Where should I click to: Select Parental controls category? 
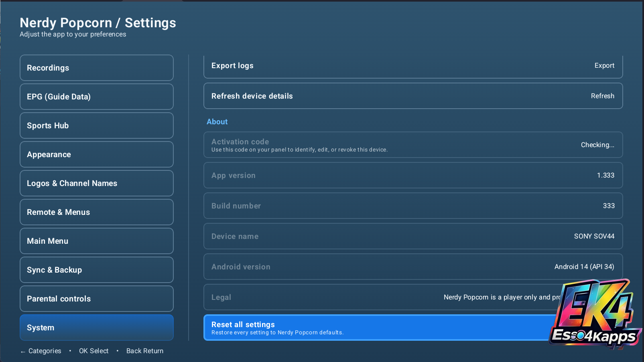pyautogui.click(x=97, y=299)
